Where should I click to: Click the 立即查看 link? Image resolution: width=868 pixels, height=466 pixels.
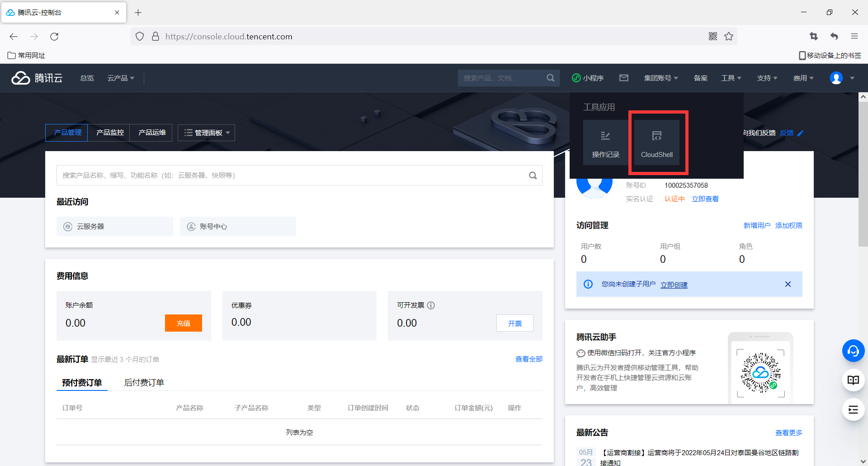[x=705, y=199]
